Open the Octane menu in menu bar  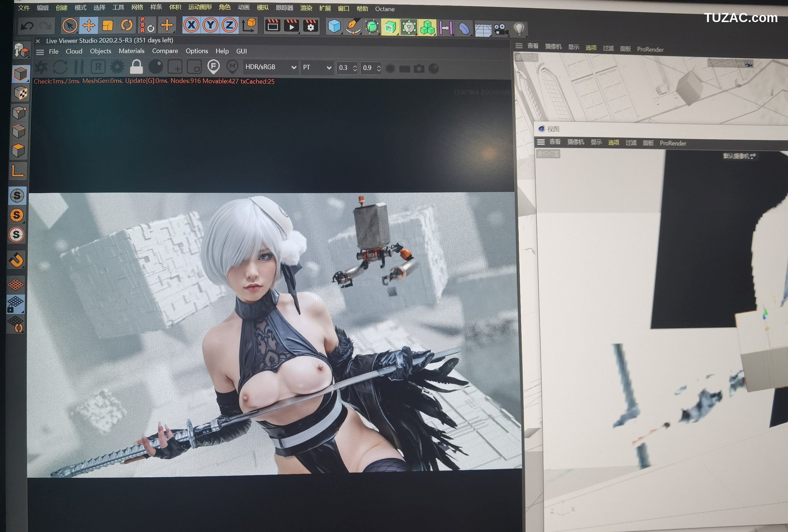[384, 9]
